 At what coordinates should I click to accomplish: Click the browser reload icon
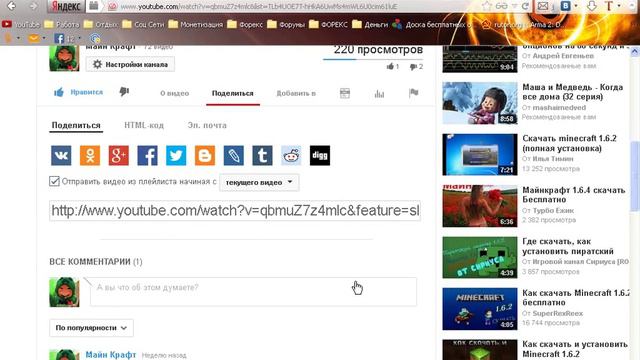tap(526, 6)
